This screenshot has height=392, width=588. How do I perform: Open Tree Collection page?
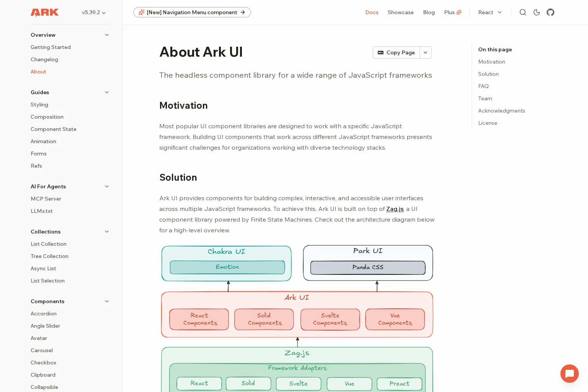pyautogui.click(x=49, y=256)
